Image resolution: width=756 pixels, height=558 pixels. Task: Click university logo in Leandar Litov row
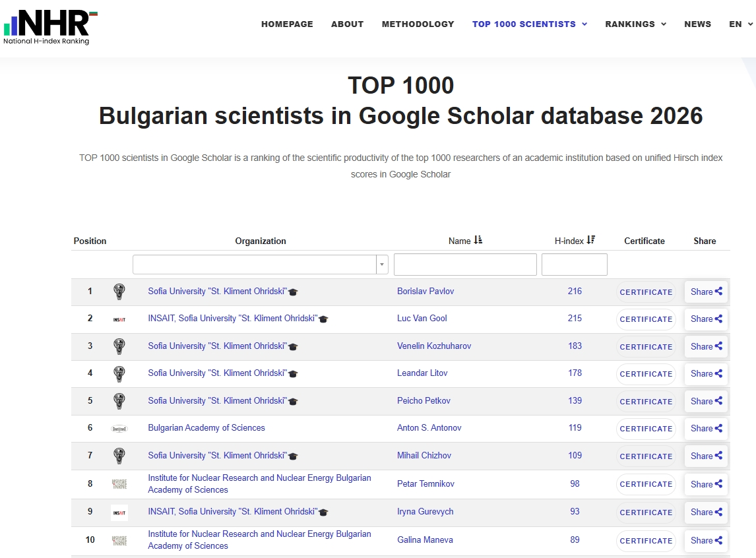(119, 373)
